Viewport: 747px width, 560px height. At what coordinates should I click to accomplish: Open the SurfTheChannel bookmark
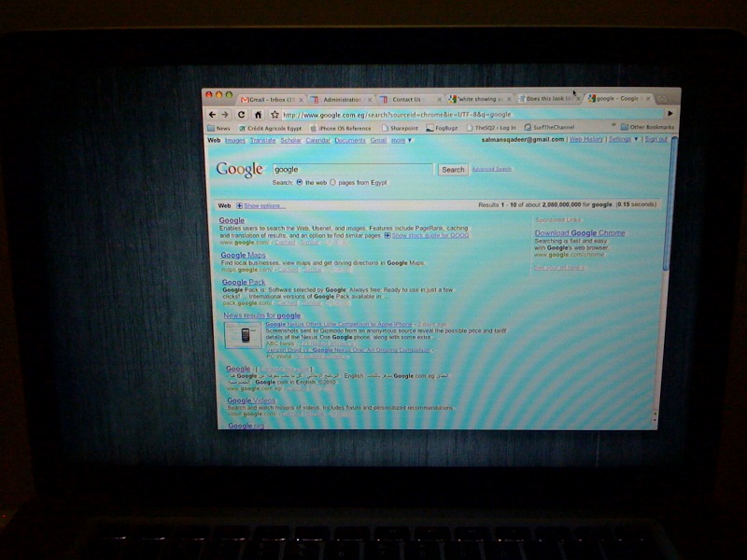[x=549, y=127]
